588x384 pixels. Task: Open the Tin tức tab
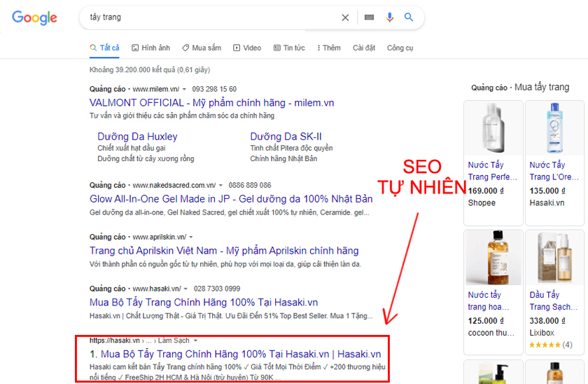tap(289, 48)
